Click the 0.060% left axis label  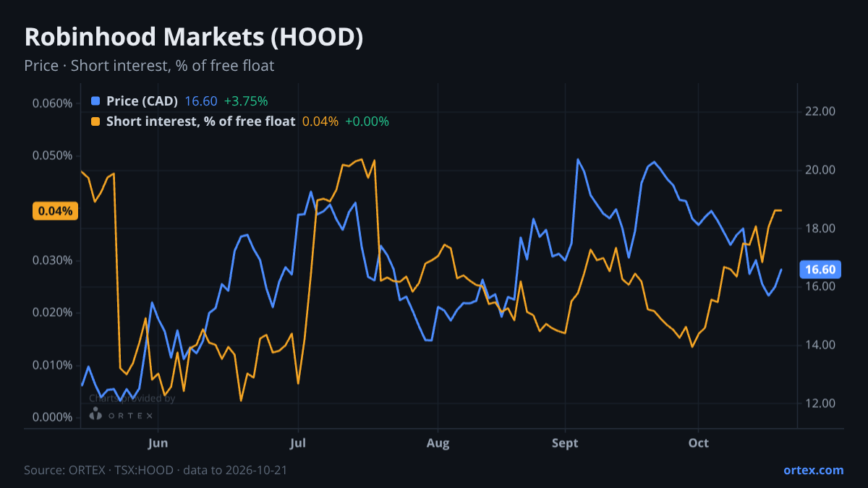pos(52,103)
